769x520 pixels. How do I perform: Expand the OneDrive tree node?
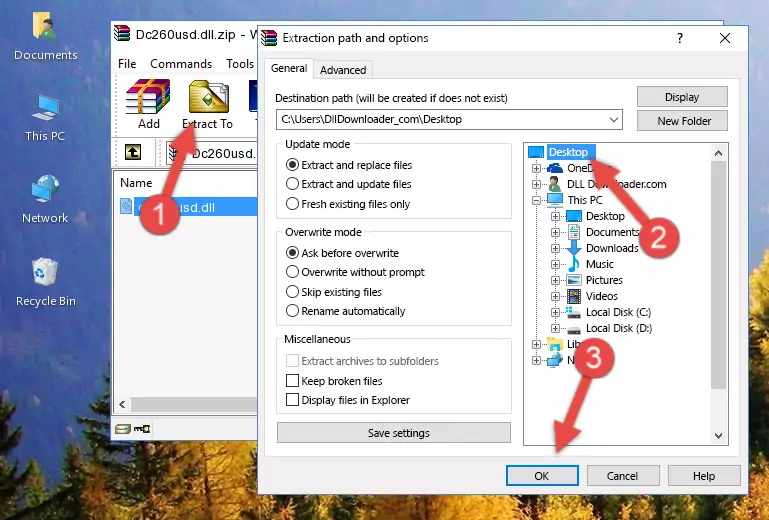[537, 168]
